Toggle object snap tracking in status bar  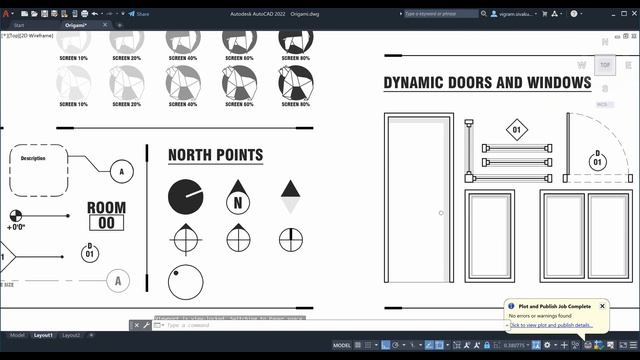[429, 345]
